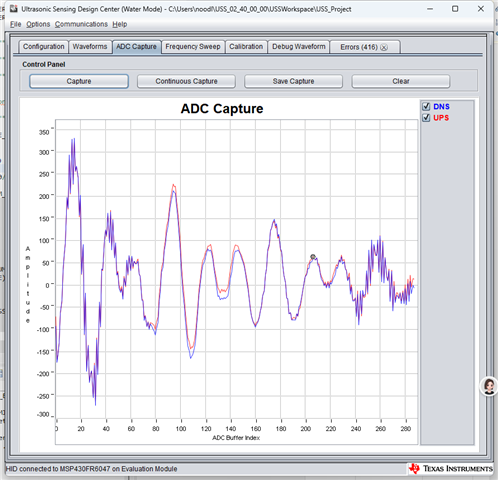This screenshot has width=498, height=480.
Task: Click the floating avatar icon at the right edge
Action: 489,387
